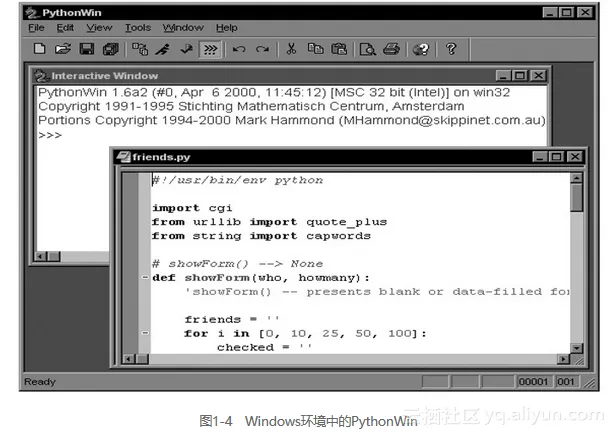The width and height of the screenshot is (615, 436).
Task: Click the Save floppy disk icon
Action: click(87, 49)
